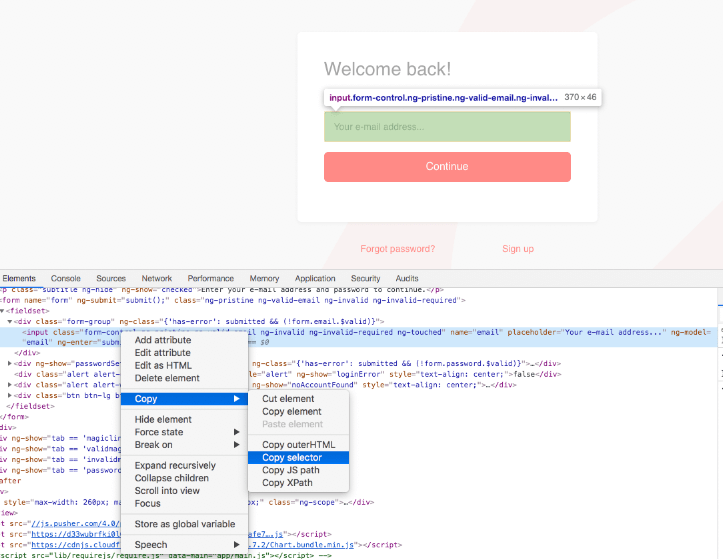The width and height of the screenshot is (723, 559).
Task: Select Focus in the context menu
Action: click(184, 504)
